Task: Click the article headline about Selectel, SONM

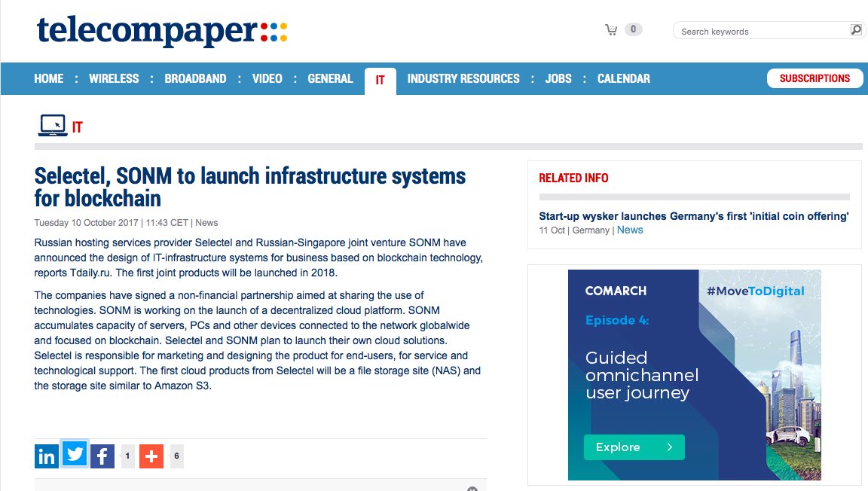Action: point(249,187)
